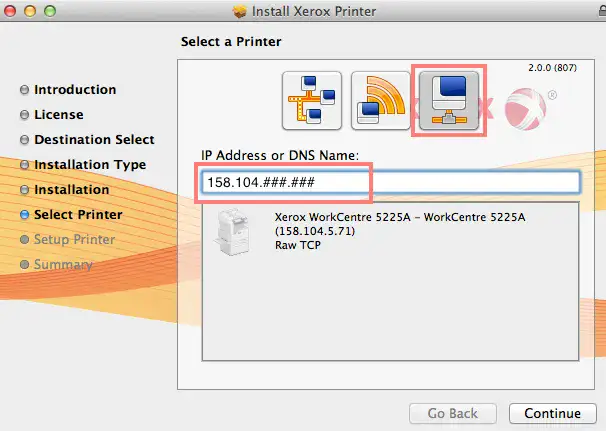
Task: Click the Setup Printer step
Action: click(x=68, y=240)
